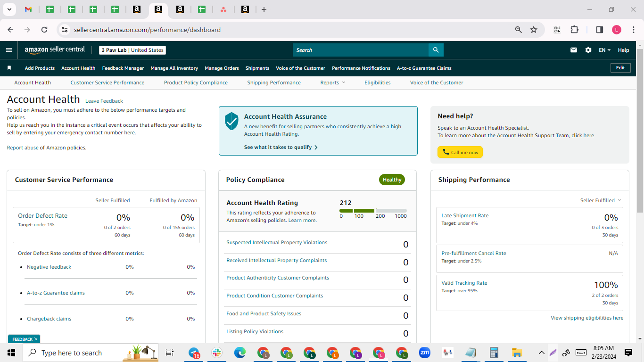Open the Order Defect Rate link
Viewport: 644px width, 362px height.
click(42, 215)
